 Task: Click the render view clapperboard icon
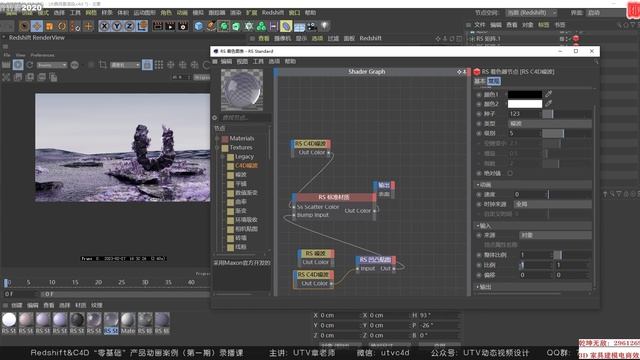tap(158, 27)
